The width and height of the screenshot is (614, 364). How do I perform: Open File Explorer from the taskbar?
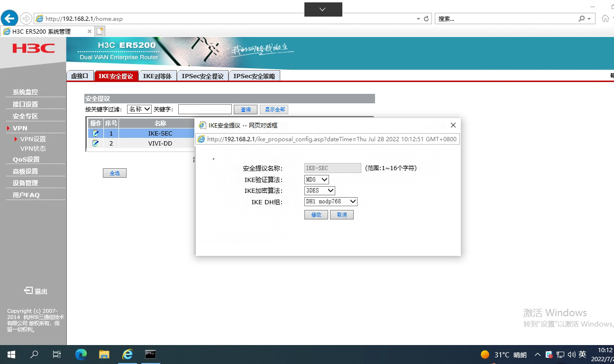(104, 355)
